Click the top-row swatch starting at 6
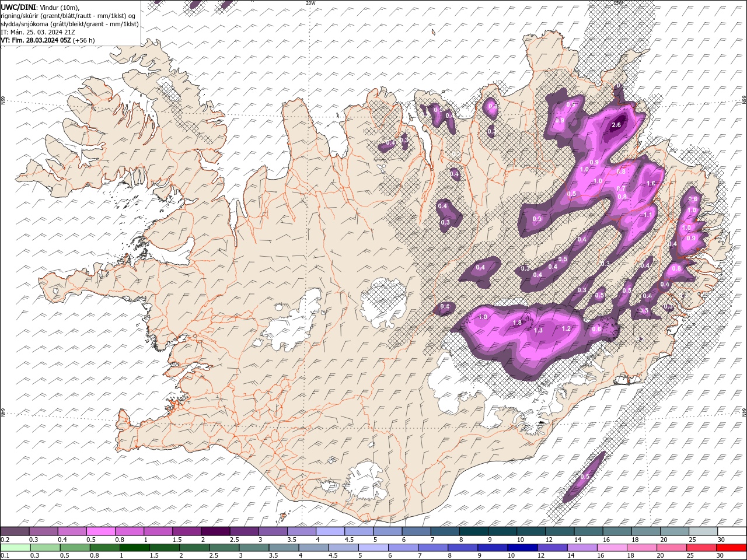The width and height of the screenshot is (747, 560). 416,531
